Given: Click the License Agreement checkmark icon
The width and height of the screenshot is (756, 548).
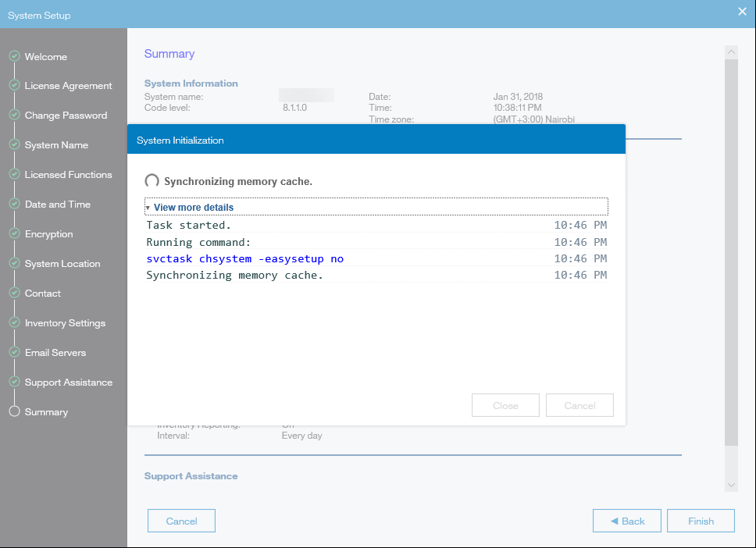Looking at the screenshot, I should pos(14,86).
